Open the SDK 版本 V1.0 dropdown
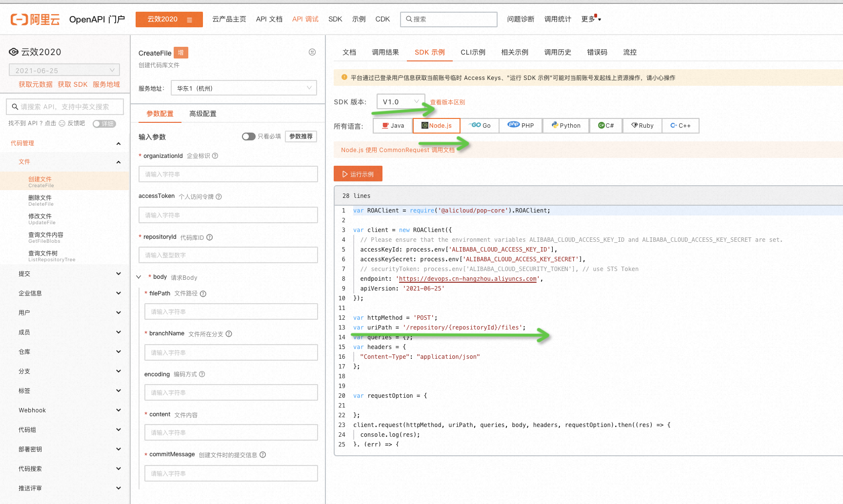Image resolution: width=843 pixels, height=504 pixels. click(401, 101)
